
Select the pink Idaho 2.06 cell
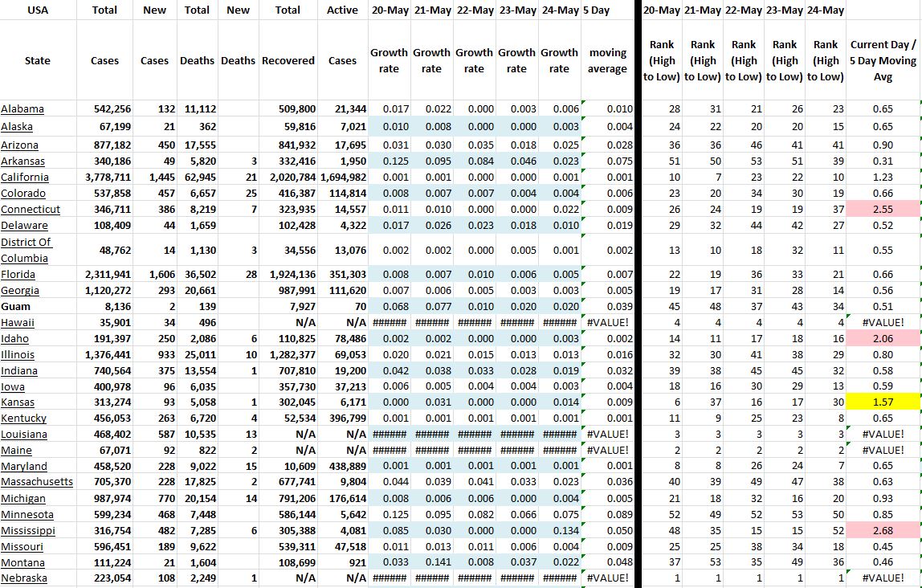click(x=883, y=338)
